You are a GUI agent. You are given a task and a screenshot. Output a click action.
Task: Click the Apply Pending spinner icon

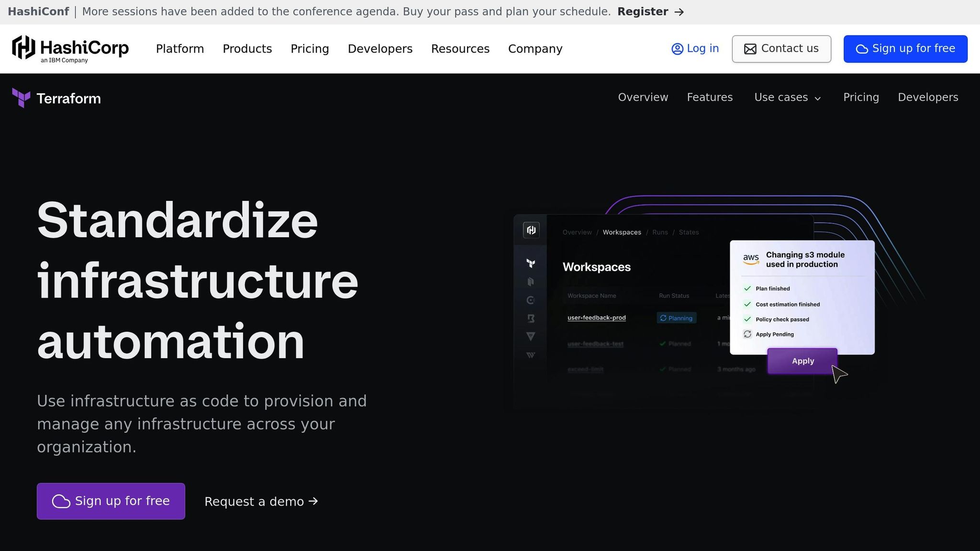747,334
